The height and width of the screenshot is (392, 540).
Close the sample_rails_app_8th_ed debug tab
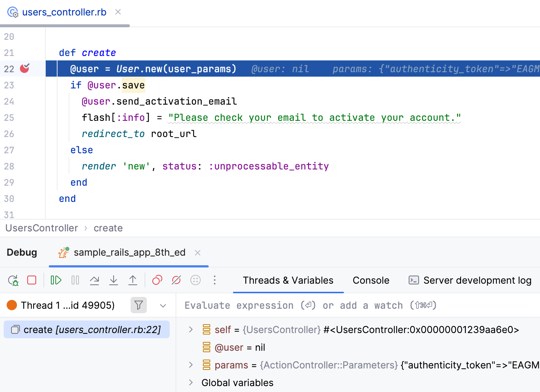point(198,253)
